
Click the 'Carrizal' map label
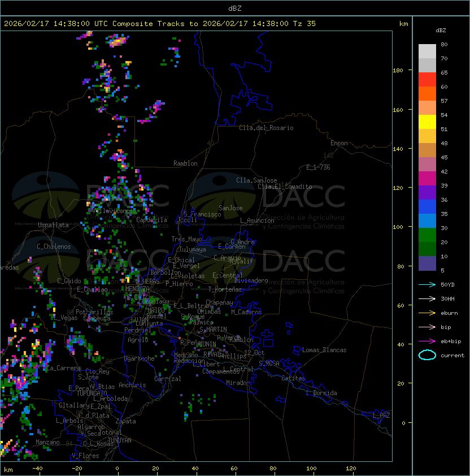[x=167, y=379]
